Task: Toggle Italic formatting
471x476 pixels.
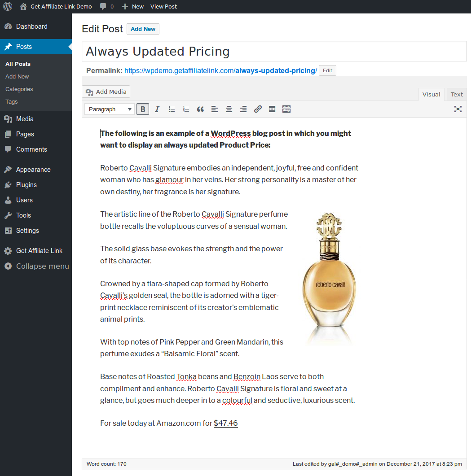Action: point(157,109)
